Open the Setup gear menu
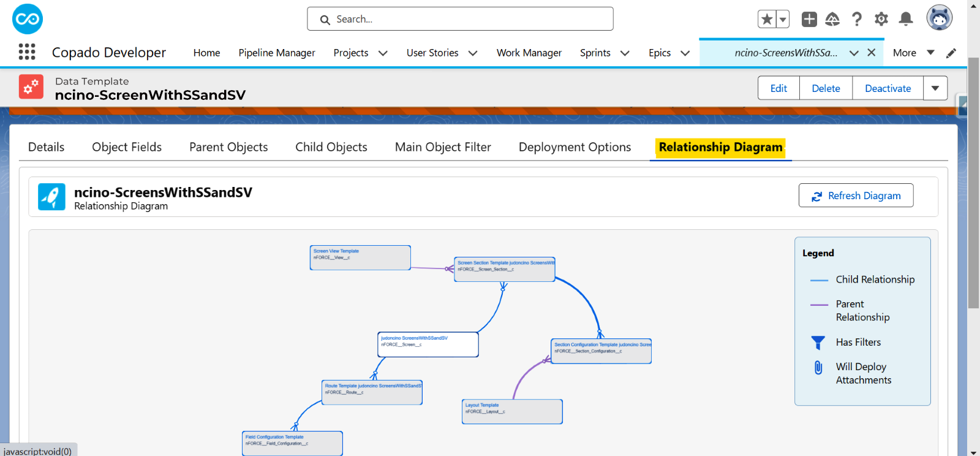Image resolution: width=980 pixels, height=456 pixels. coord(881,19)
